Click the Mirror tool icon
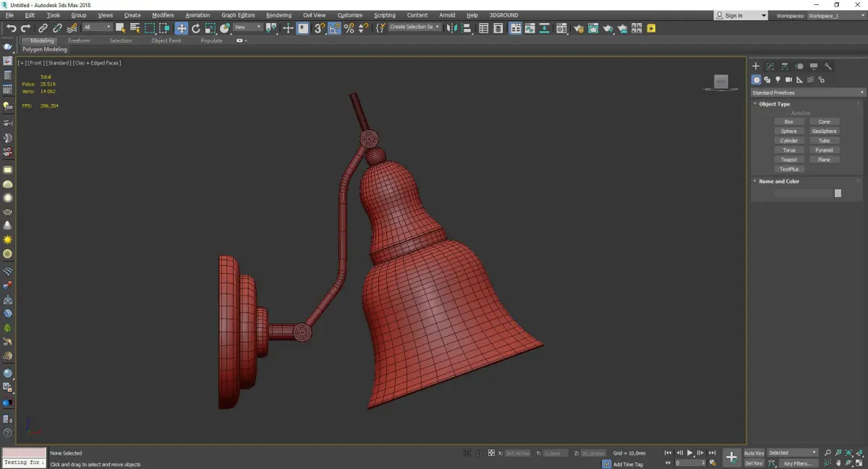The height and width of the screenshot is (469, 868). tap(451, 28)
